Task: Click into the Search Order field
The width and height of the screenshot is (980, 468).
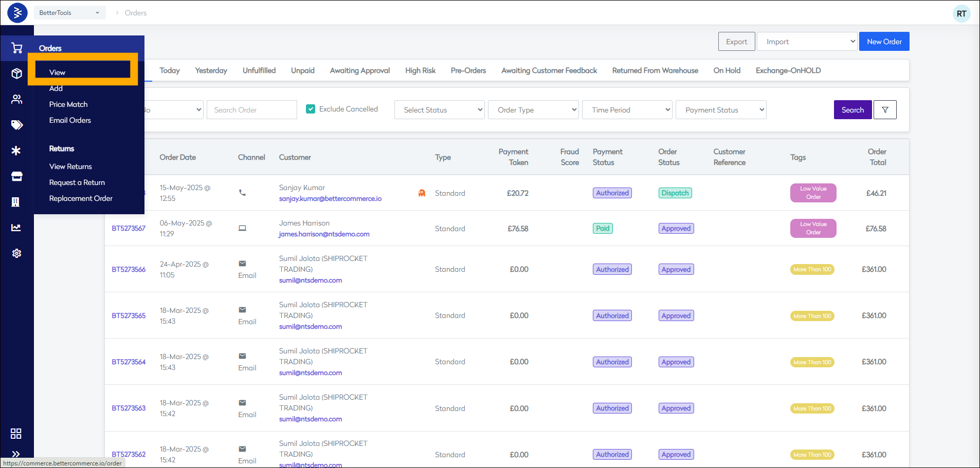Action: pyautogui.click(x=251, y=110)
